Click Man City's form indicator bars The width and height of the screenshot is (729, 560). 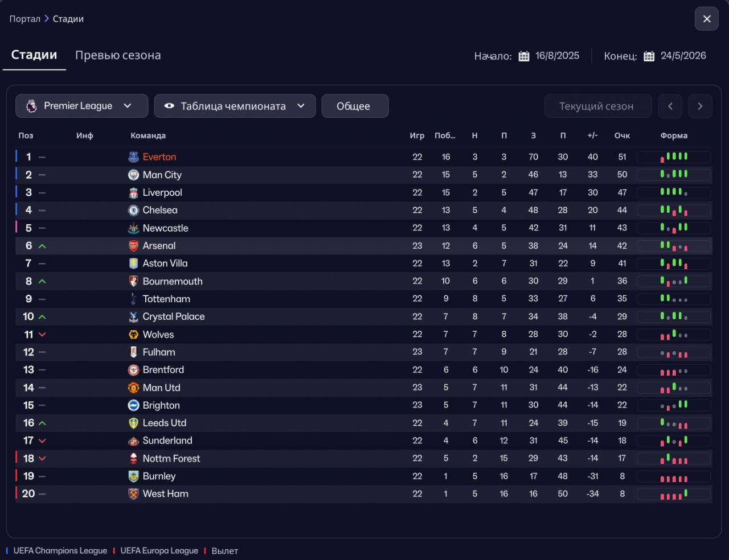click(x=674, y=175)
